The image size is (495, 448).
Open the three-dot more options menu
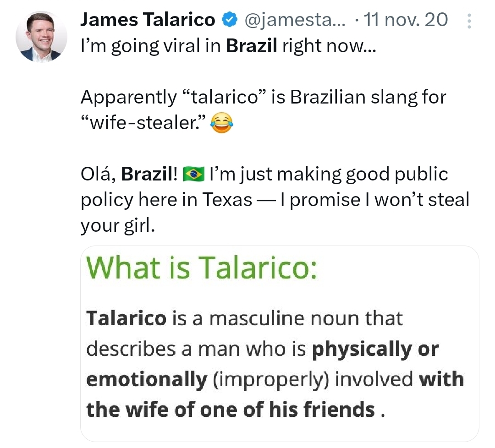[x=468, y=21]
